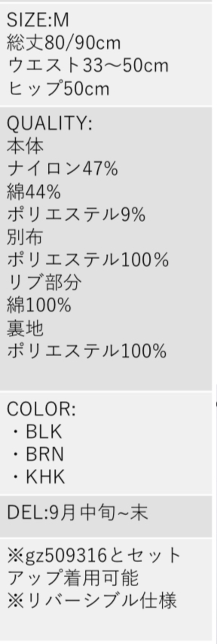Click the COLOR: heading
The image size is (217, 644).
(x=41, y=409)
